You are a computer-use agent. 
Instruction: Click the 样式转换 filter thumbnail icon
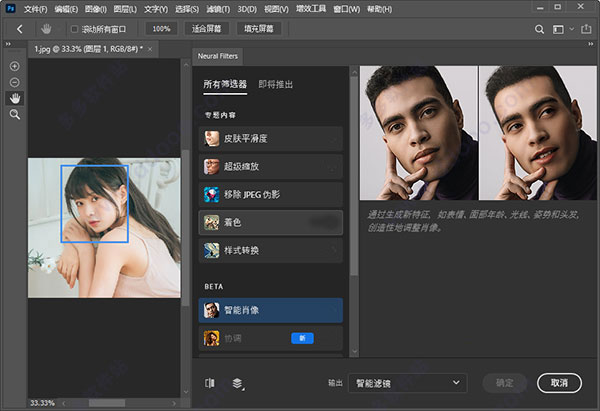tap(212, 250)
